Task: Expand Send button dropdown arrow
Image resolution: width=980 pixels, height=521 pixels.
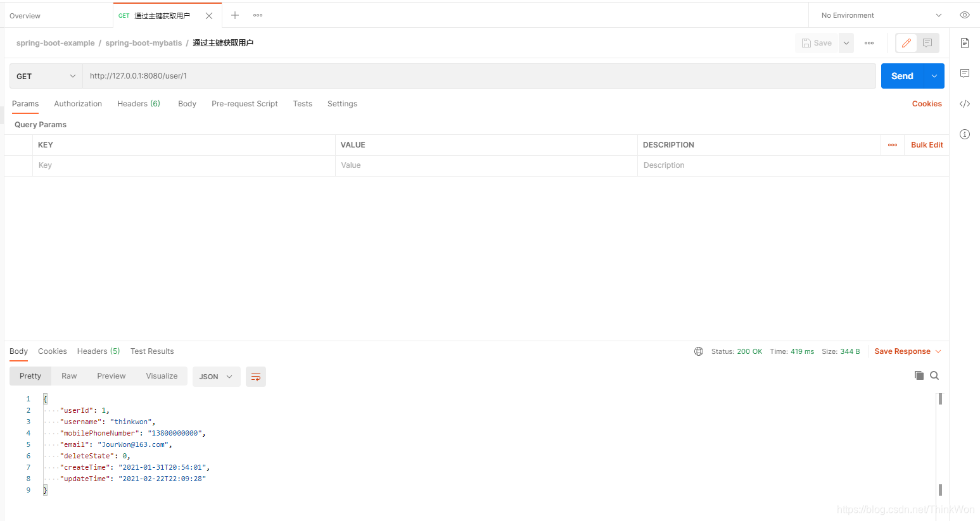Action: click(934, 76)
